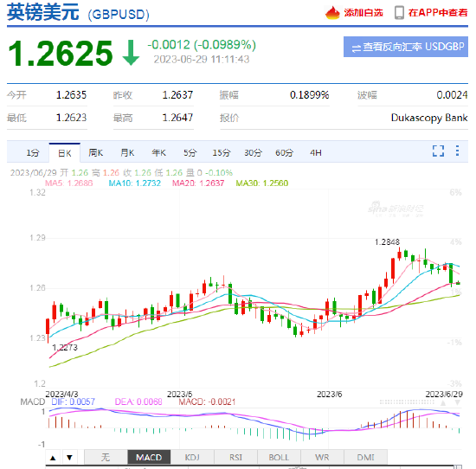Click the swap arrows icon on USDGBP button
Viewport: 476px width, 469px height.
356,48
